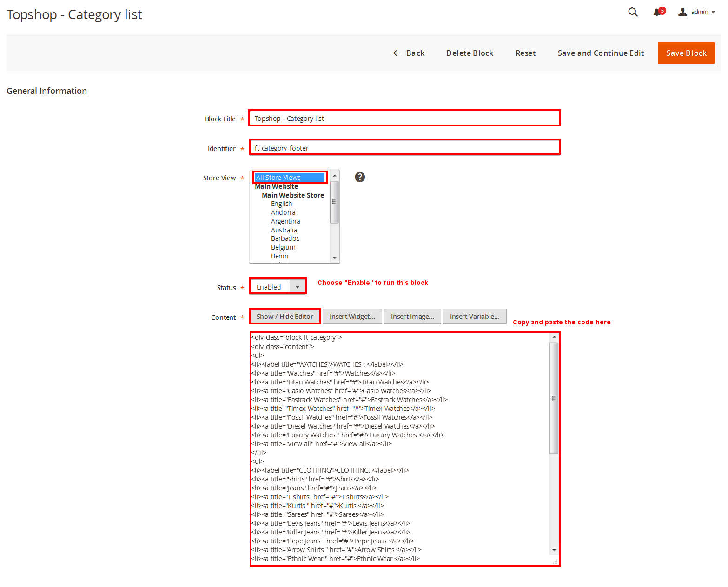Select All Store Views option
This screenshot has width=728, height=587.
coord(290,178)
